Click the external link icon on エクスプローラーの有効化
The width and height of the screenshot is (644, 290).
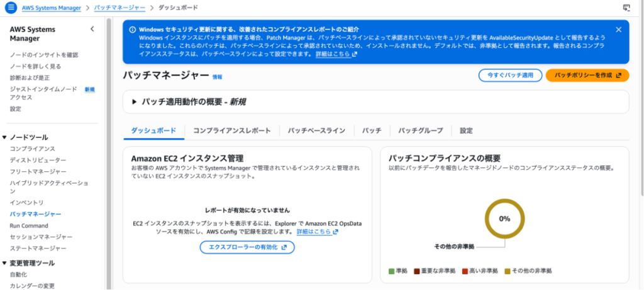284,247
